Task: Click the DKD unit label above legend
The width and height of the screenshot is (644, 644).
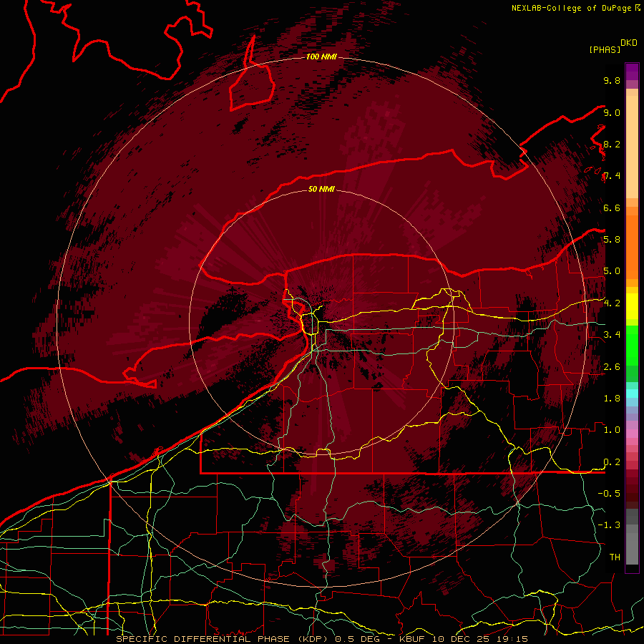Action: point(629,43)
